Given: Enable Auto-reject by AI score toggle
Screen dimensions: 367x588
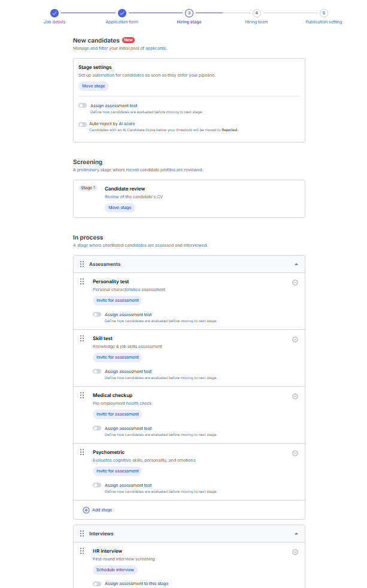Looking at the screenshot, I should click(83, 125).
